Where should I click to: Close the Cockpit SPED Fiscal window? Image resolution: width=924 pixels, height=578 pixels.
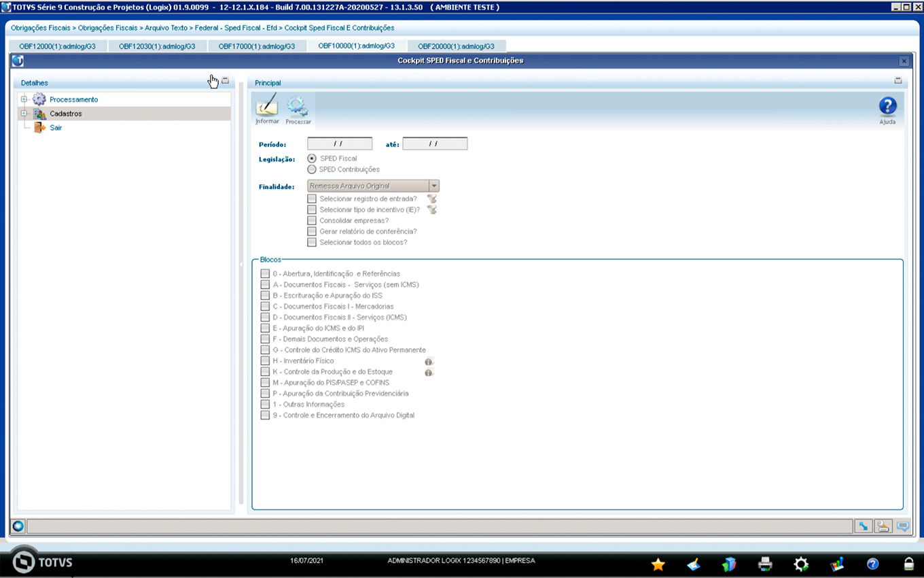[x=904, y=61]
